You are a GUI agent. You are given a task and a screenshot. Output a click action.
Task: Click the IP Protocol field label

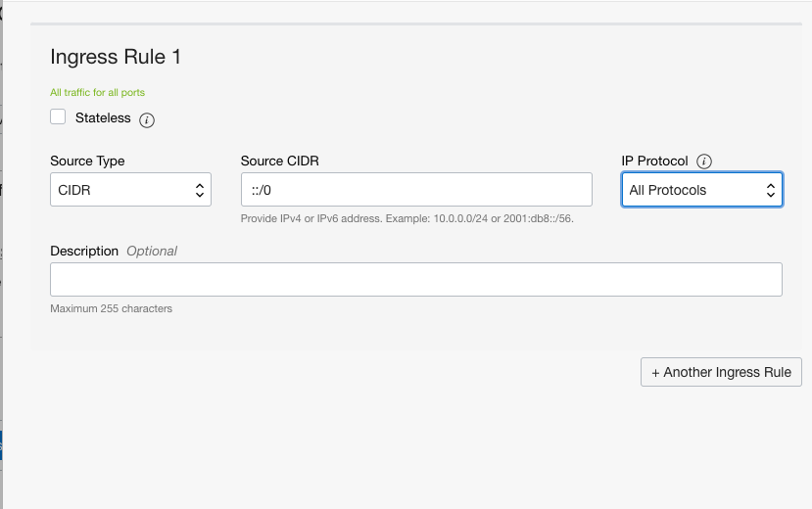(654, 161)
